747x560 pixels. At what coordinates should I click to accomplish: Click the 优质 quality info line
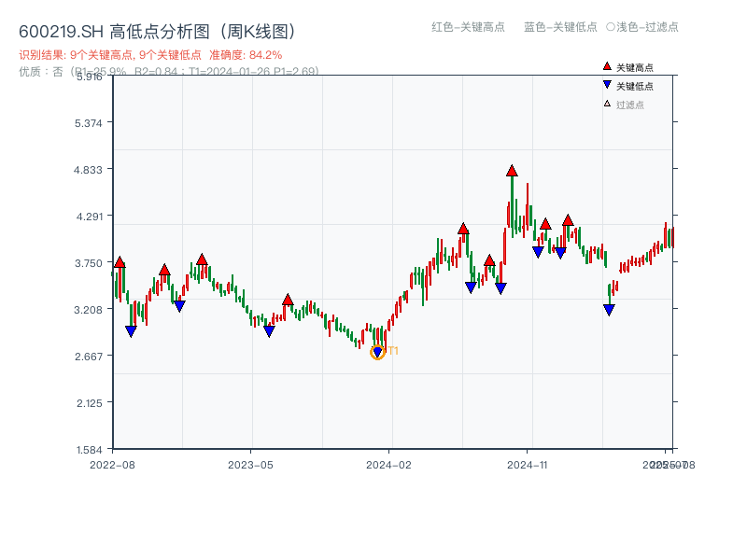(x=169, y=72)
